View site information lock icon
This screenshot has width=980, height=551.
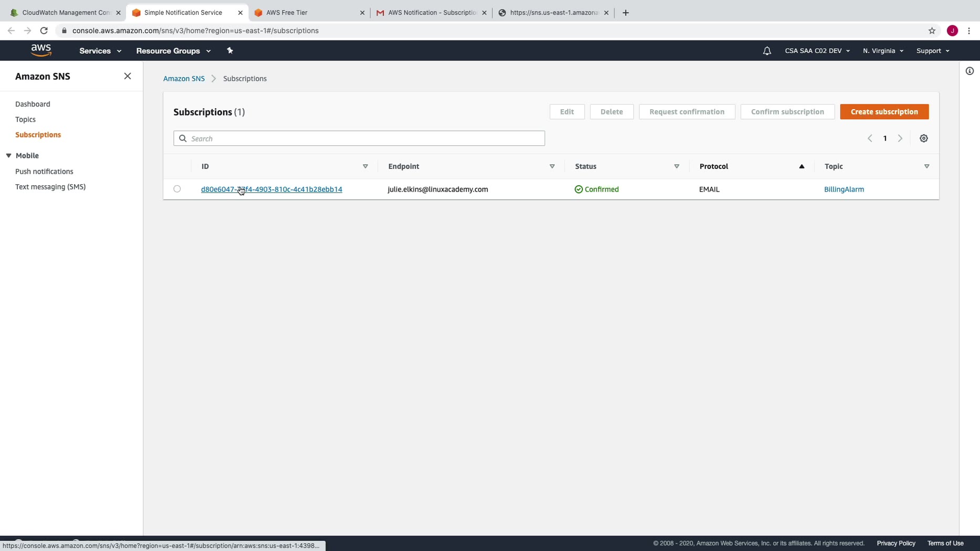64,30
